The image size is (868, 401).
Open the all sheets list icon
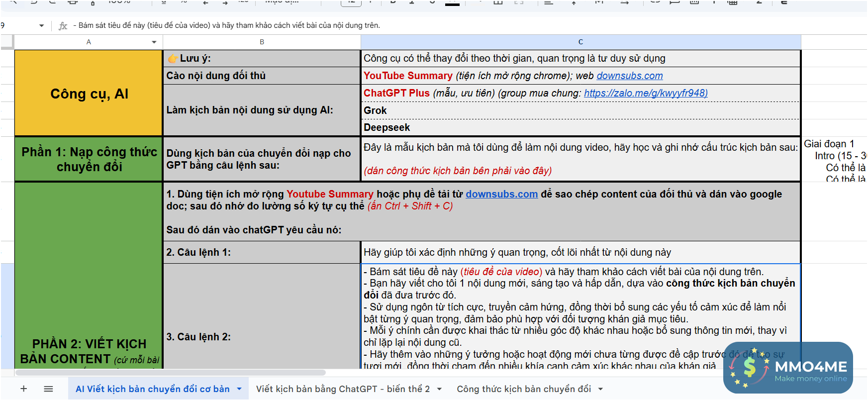coord(48,389)
